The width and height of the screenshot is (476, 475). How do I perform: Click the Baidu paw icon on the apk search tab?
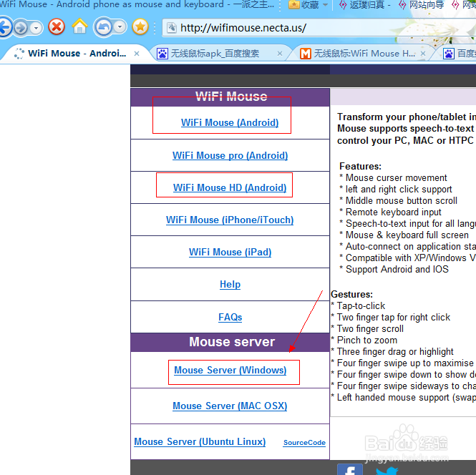(x=162, y=54)
